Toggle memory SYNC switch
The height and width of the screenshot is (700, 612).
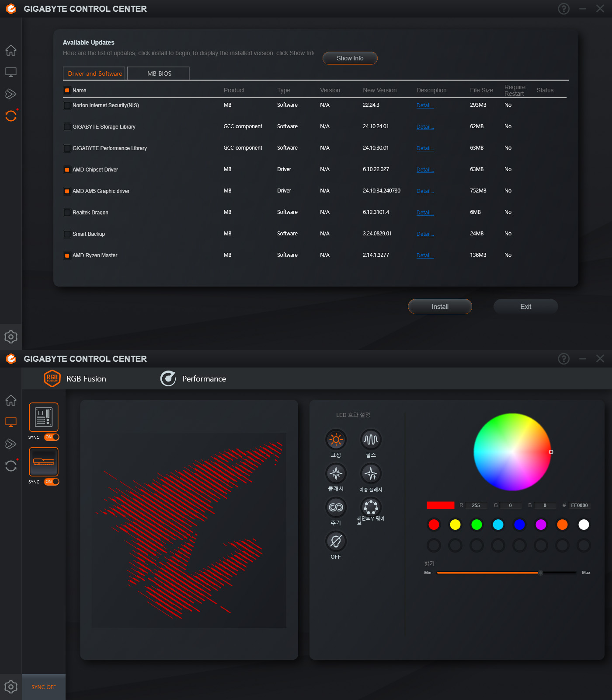[52, 482]
